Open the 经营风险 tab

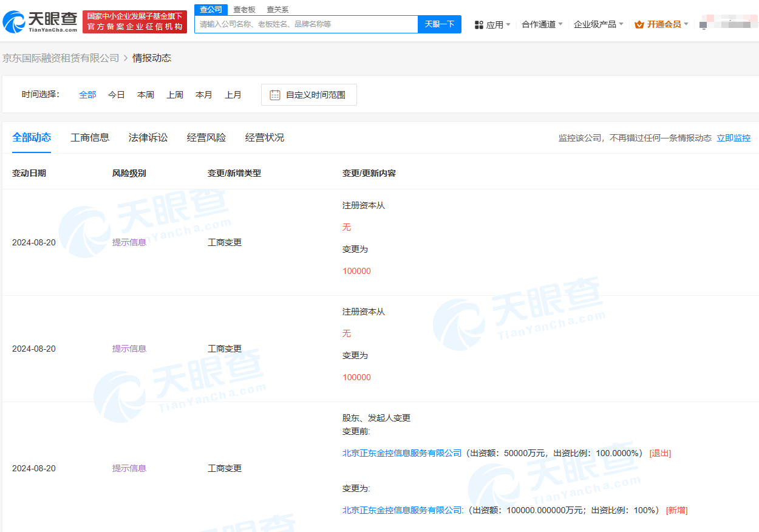coord(206,137)
